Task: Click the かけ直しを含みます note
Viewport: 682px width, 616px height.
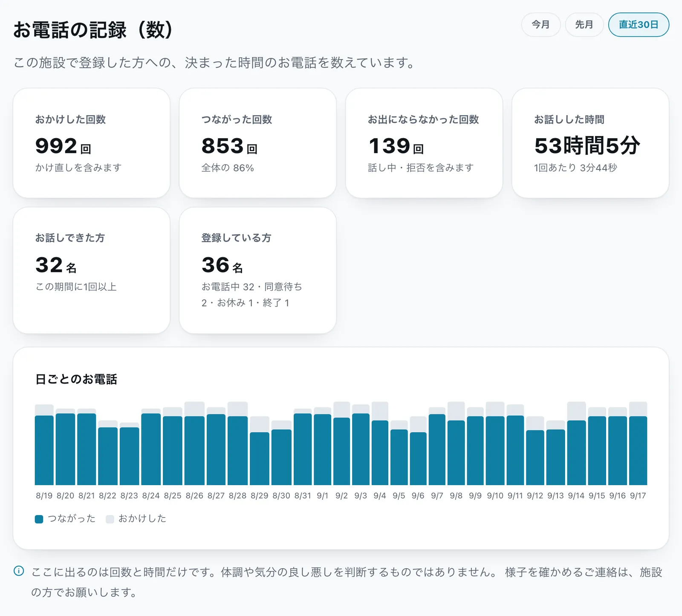Action: point(78,168)
